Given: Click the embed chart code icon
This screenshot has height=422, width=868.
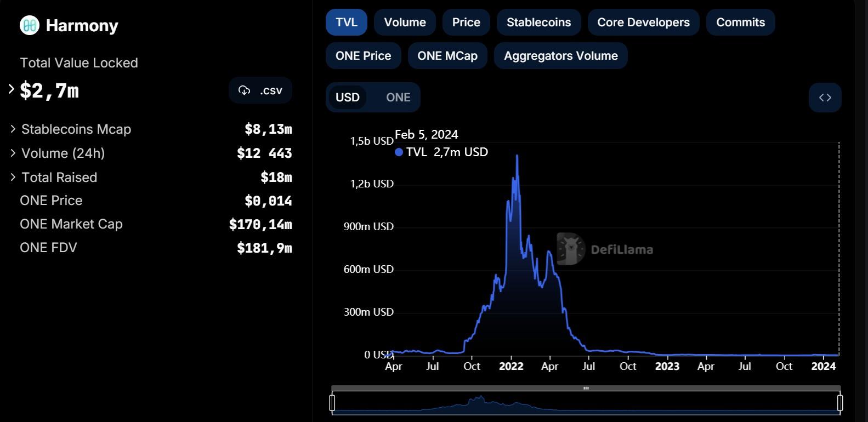Looking at the screenshot, I should 825,98.
